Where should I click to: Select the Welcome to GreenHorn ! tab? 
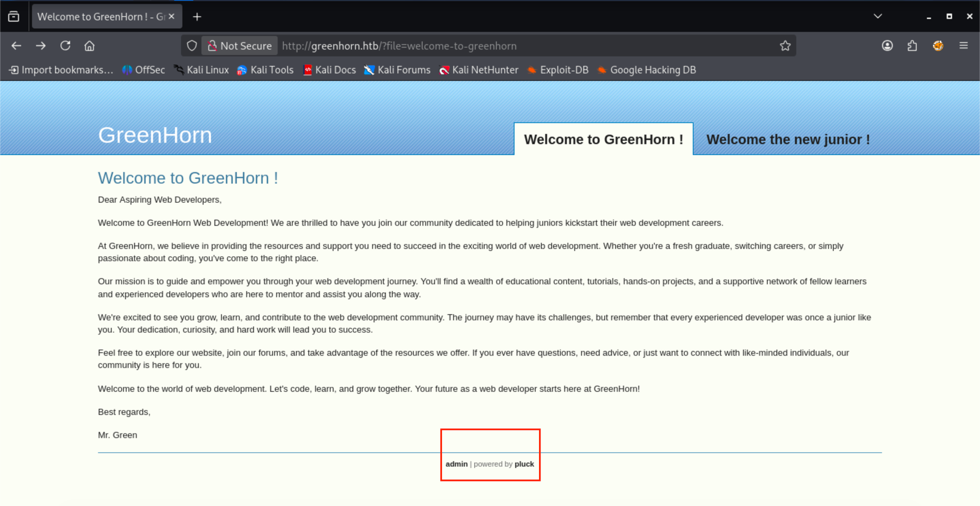pos(603,140)
